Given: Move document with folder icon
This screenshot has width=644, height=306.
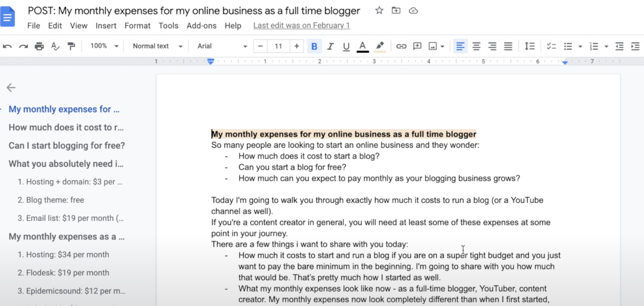Looking at the screenshot, I should (396, 11).
